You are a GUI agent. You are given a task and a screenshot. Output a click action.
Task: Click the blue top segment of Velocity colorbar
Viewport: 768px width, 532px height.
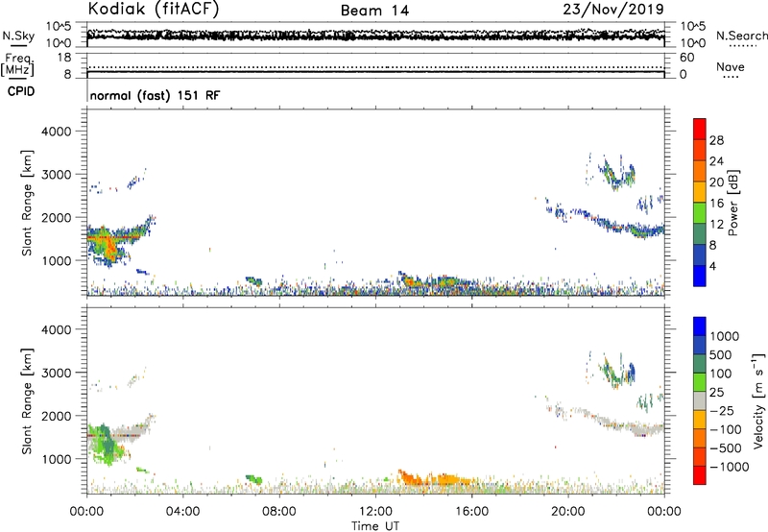point(700,326)
